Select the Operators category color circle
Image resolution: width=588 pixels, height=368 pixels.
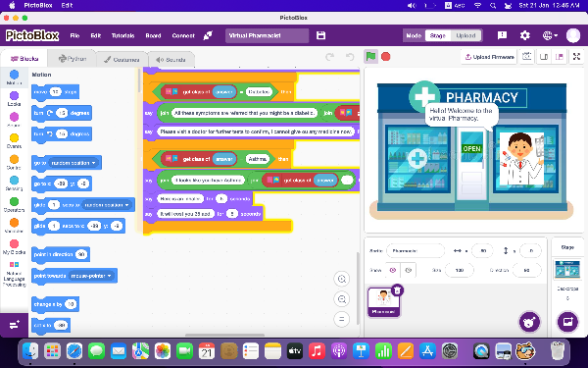tap(14, 201)
